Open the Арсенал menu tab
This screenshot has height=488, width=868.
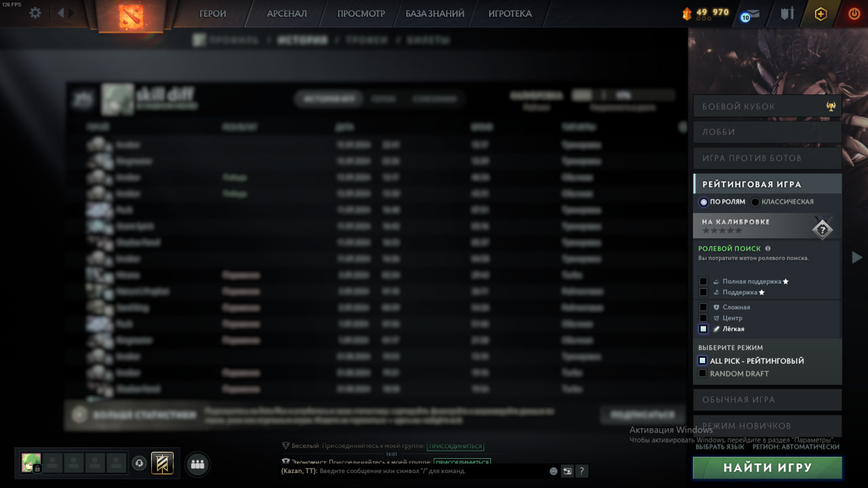287,14
